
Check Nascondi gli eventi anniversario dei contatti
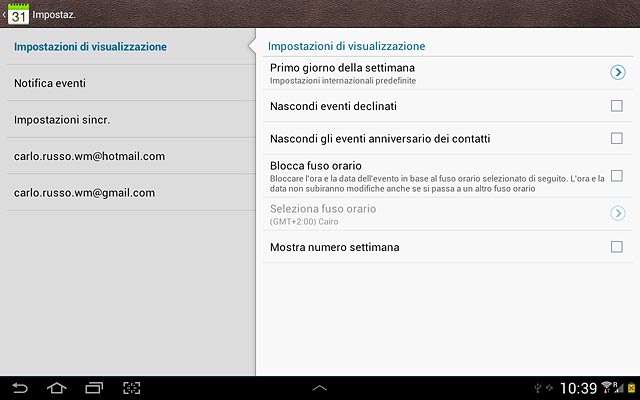click(616, 138)
